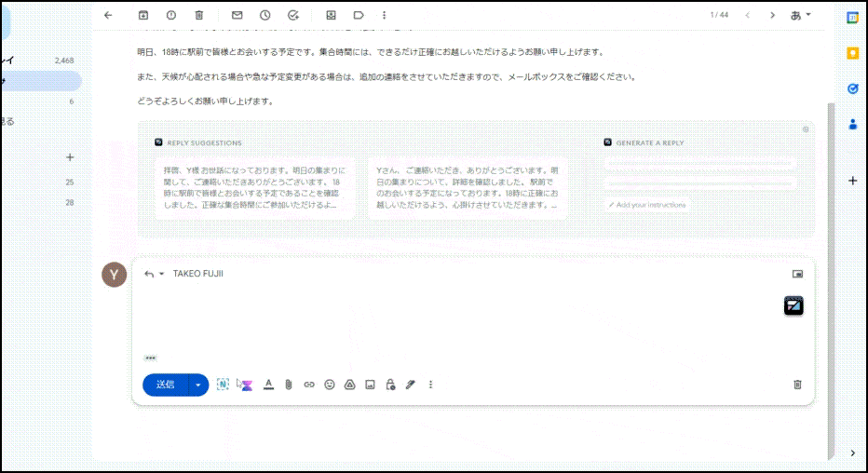Open compose toolbar more options

[x=430, y=385]
